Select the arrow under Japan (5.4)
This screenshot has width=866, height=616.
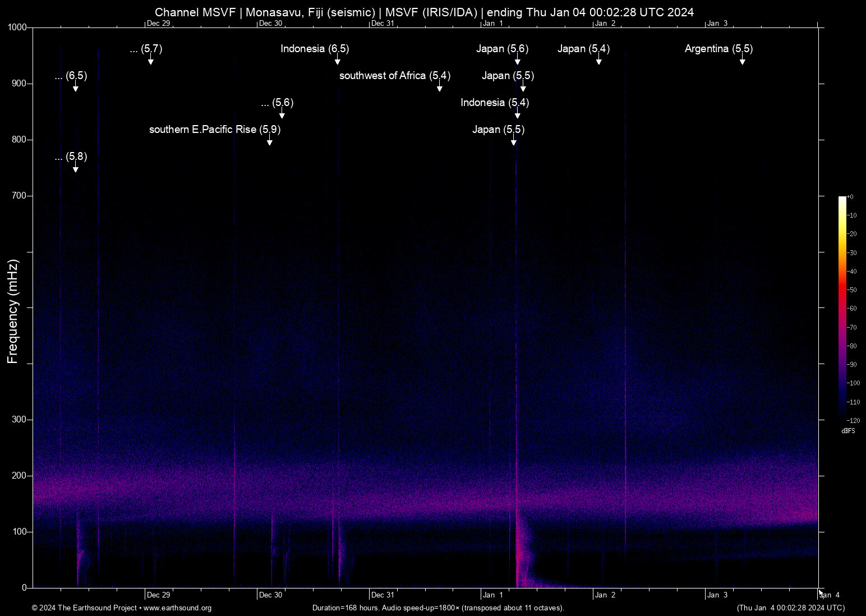[599, 61]
